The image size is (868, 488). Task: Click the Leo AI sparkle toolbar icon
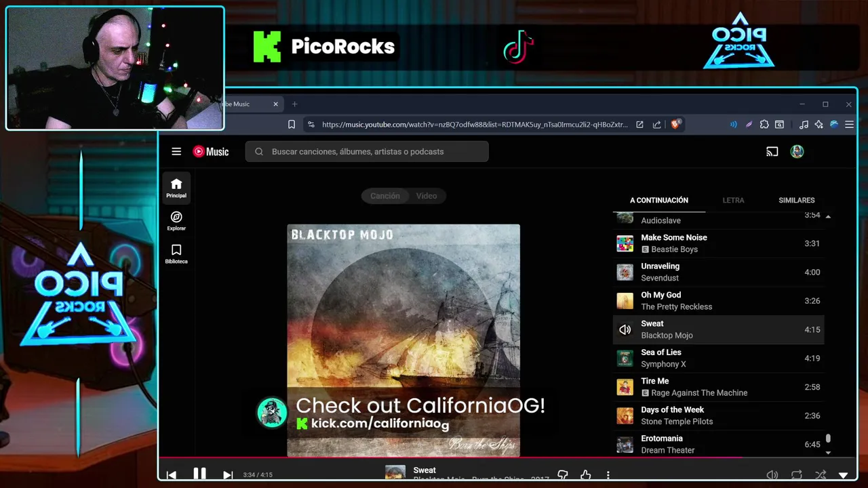(819, 125)
